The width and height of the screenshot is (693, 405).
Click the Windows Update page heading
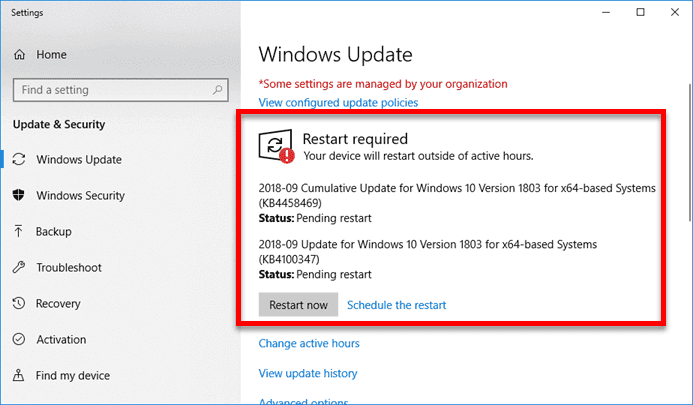[335, 55]
